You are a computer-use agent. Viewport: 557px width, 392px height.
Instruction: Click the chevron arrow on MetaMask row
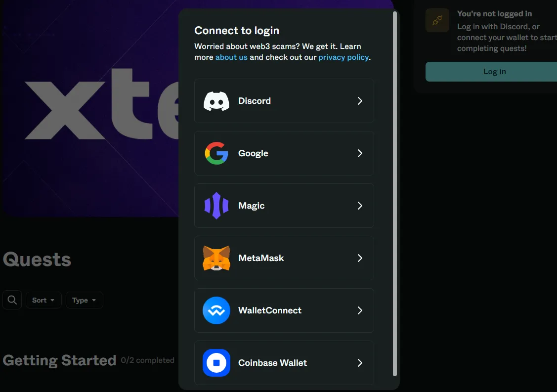tap(360, 258)
